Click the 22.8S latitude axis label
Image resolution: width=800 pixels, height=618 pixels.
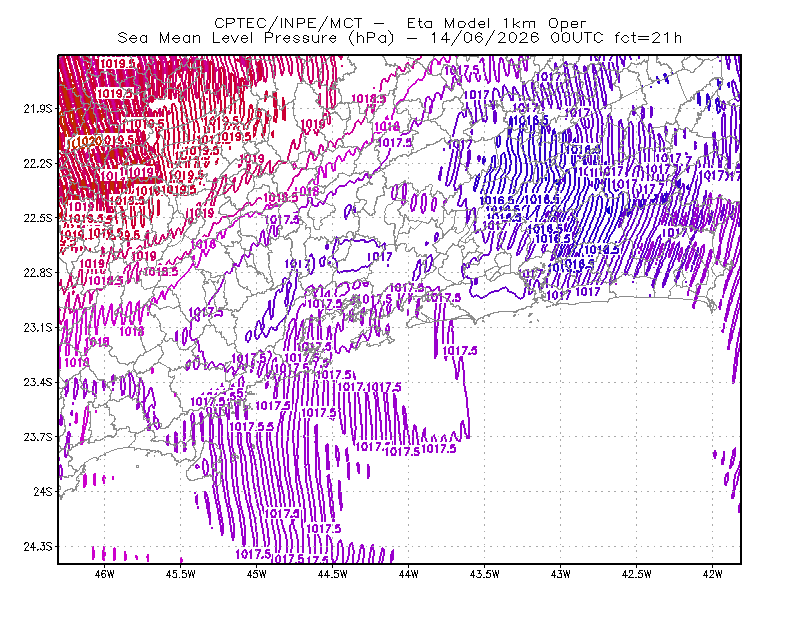pos(37,273)
